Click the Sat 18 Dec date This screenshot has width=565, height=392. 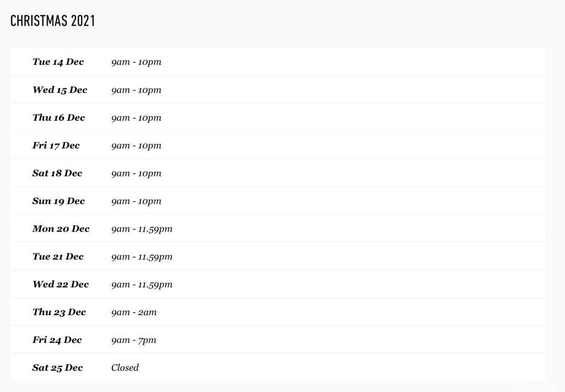tap(58, 173)
